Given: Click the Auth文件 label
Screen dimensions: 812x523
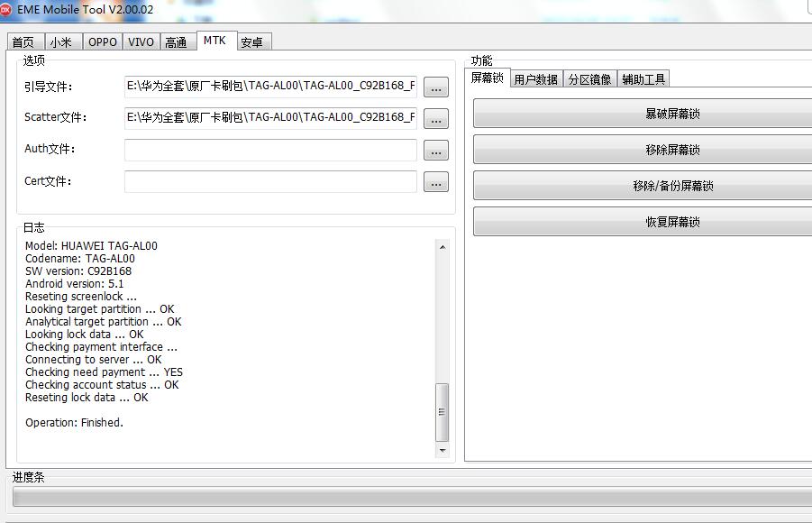Looking at the screenshot, I should coord(50,149).
